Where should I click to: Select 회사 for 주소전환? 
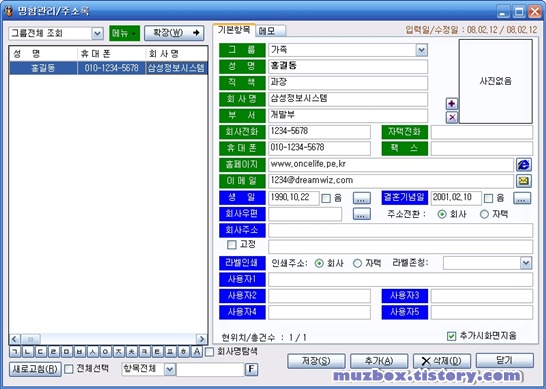point(442,214)
